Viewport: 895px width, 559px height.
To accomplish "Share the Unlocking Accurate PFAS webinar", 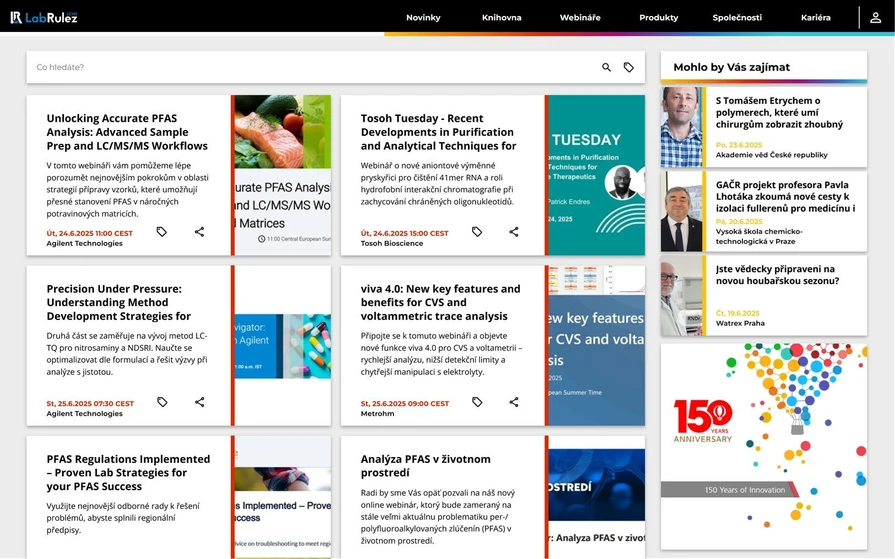I will point(199,232).
